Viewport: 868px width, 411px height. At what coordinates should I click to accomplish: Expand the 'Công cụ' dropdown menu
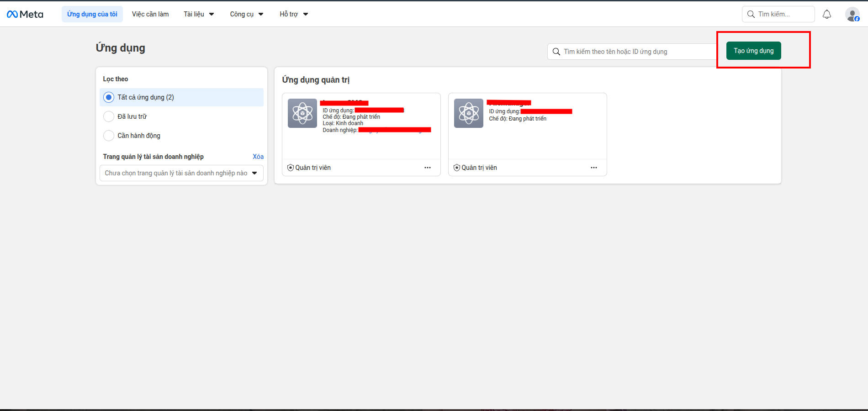tap(246, 14)
